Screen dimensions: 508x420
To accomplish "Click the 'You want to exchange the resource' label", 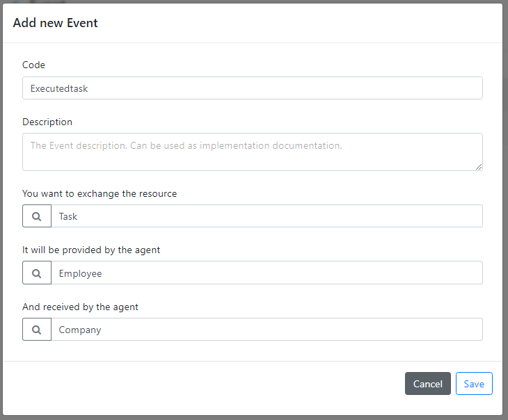I will pos(100,193).
